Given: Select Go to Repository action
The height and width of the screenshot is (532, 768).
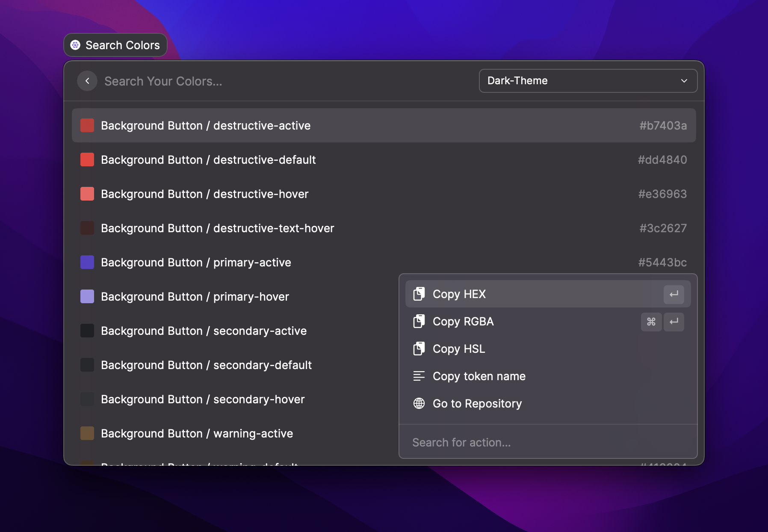Looking at the screenshot, I should (x=477, y=404).
